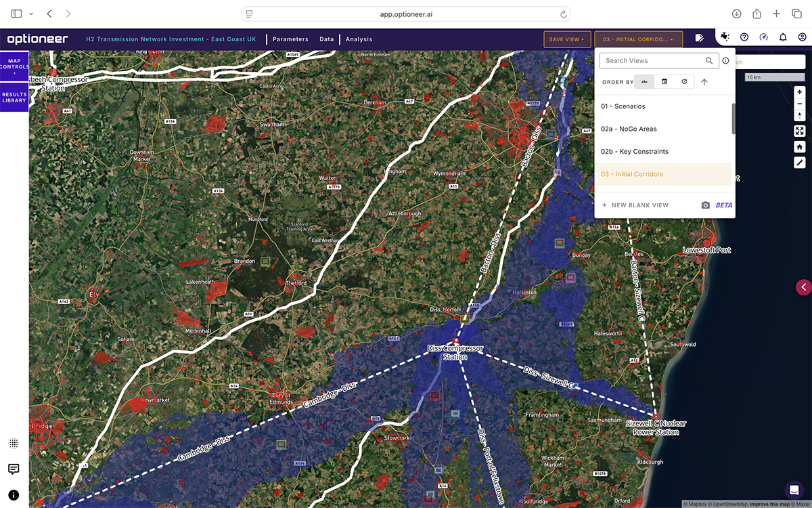
Task: Click the Search Views field
Action: click(x=658, y=60)
